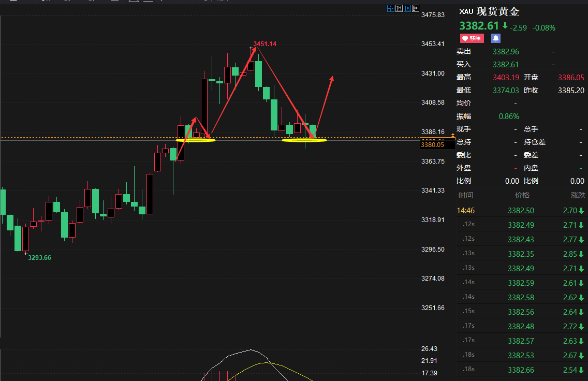Click the tick change value 2.85

(570, 254)
